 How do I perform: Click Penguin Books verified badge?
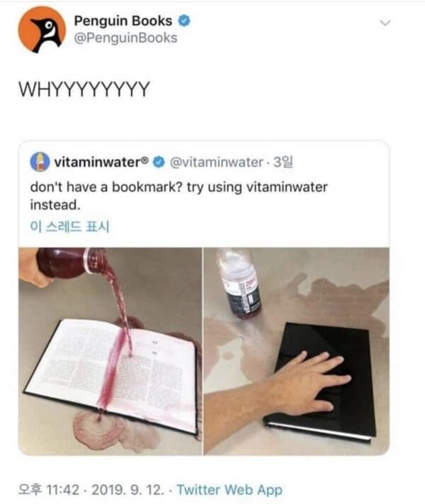[184, 21]
